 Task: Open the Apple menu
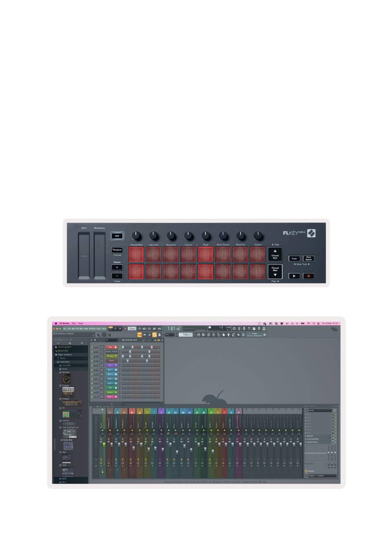click(x=56, y=324)
